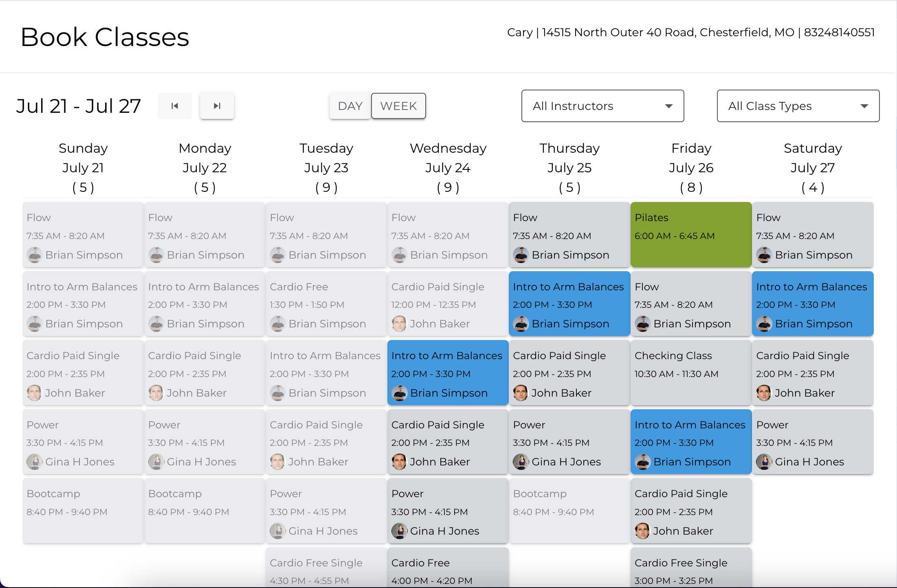Open the green Pilates 6:00 AM class
Viewport: 897px width, 588px height.
point(691,235)
